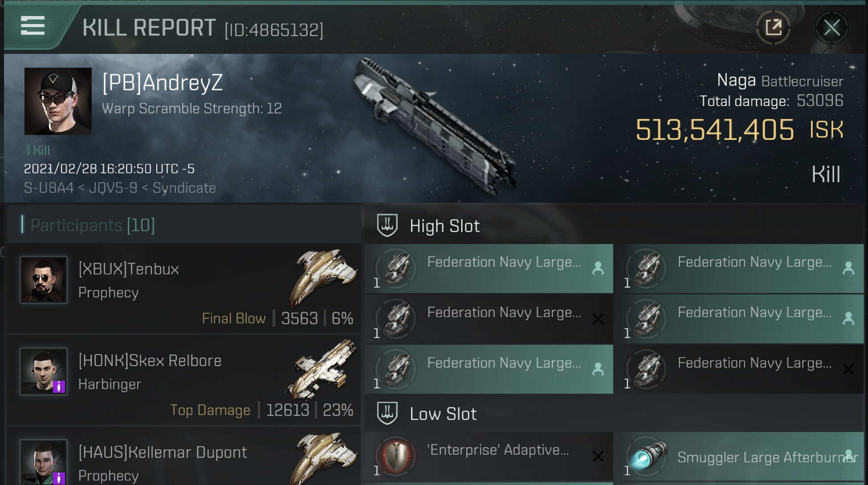Click the Low Slot shield icon
Image resolution: width=868 pixels, height=485 pixels.
(x=387, y=413)
